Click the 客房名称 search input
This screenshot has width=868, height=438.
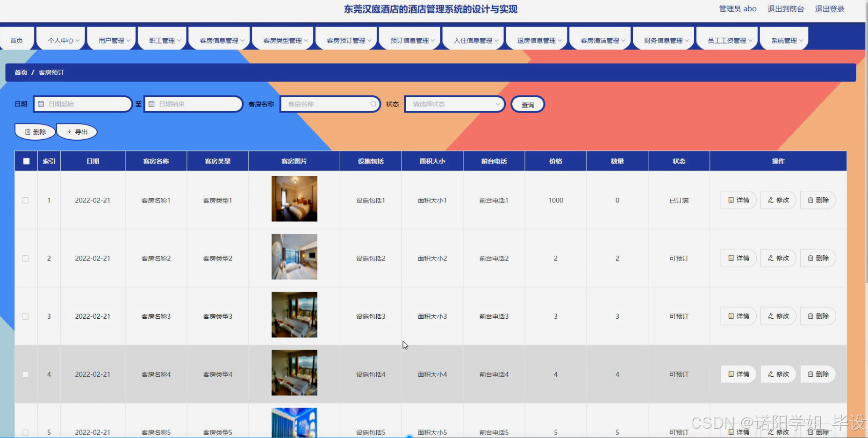click(330, 104)
